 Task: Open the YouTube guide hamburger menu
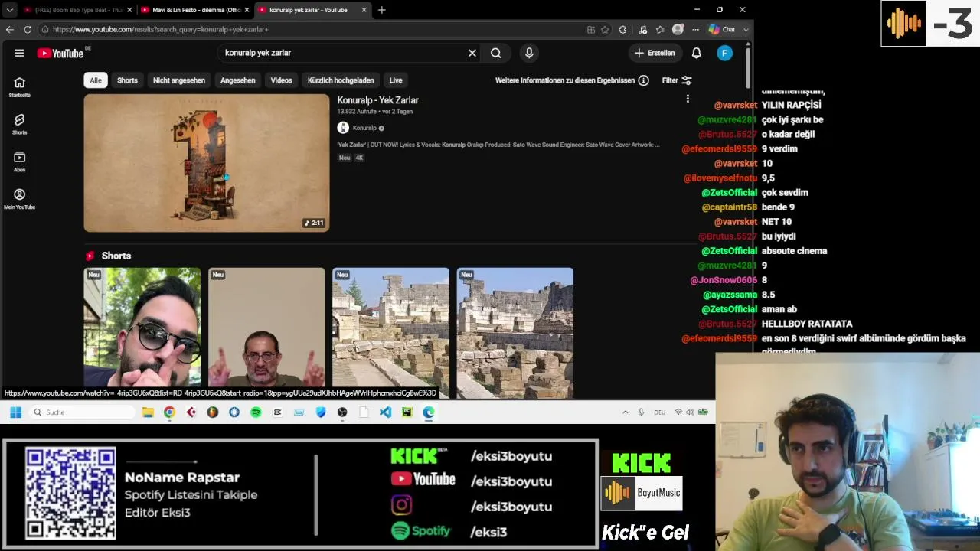point(19,53)
